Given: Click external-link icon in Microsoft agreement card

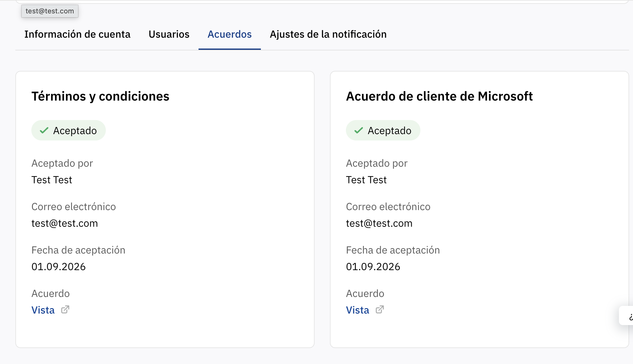Looking at the screenshot, I should 380,309.
